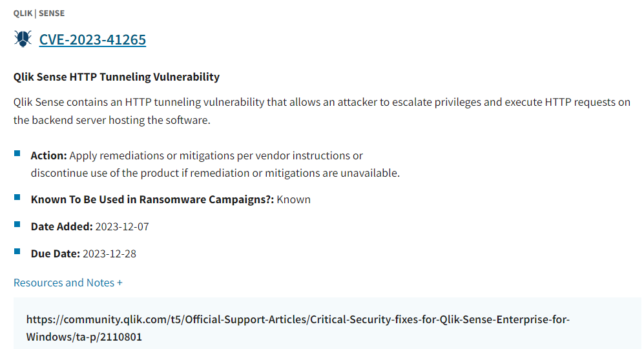Open the CVE-2023-41265 link
This screenshot has width=644, height=349.
point(92,39)
